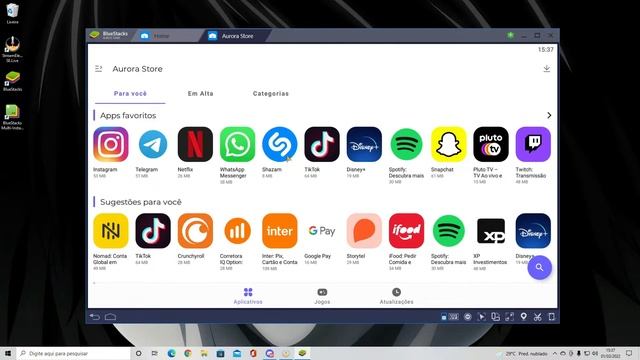
Task: Open the iFood app icon
Action: (x=407, y=231)
